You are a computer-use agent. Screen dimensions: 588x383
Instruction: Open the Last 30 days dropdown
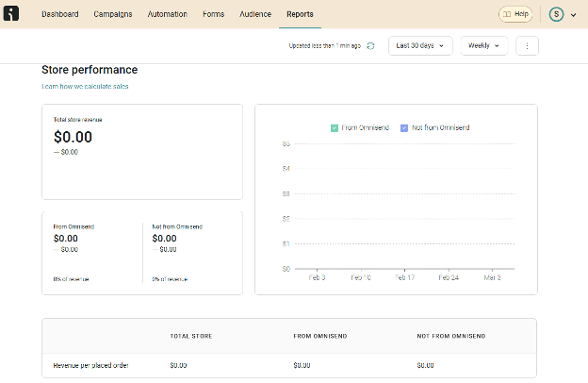tap(420, 45)
